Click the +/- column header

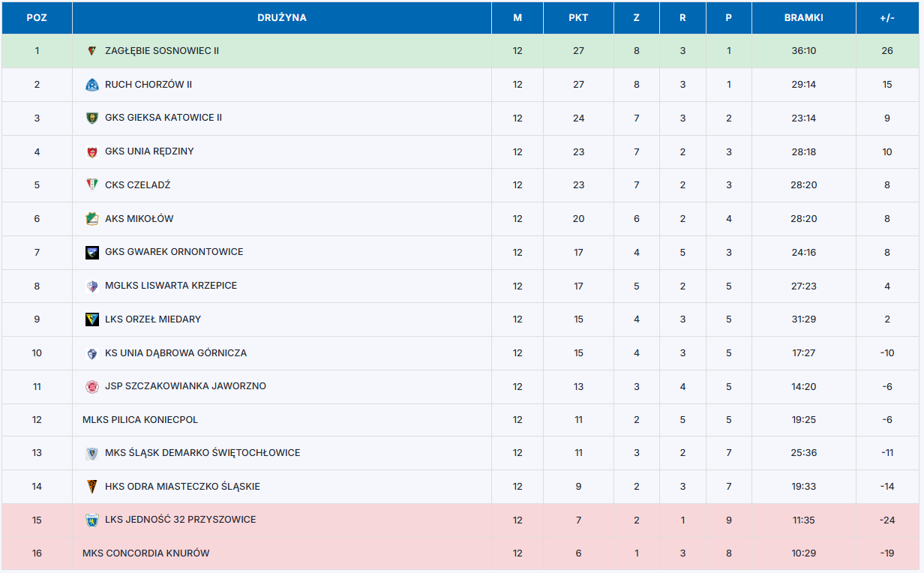click(887, 18)
